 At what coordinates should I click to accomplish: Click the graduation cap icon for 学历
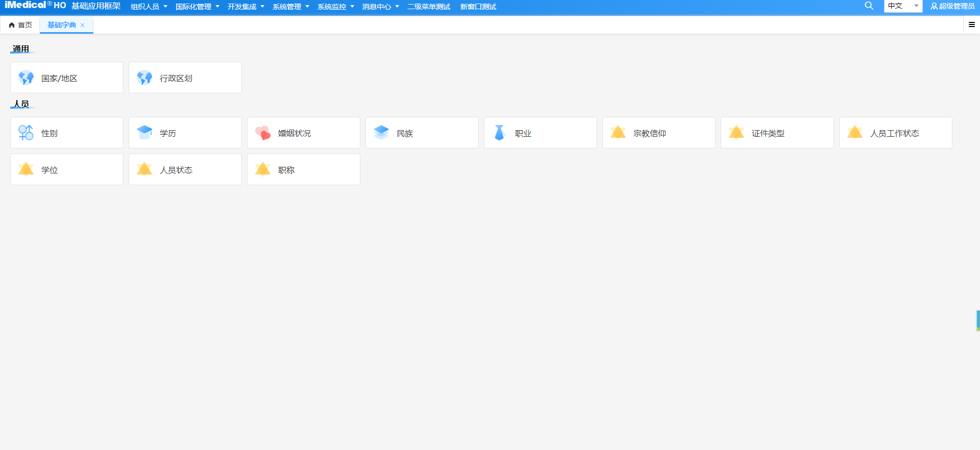point(144,133)
